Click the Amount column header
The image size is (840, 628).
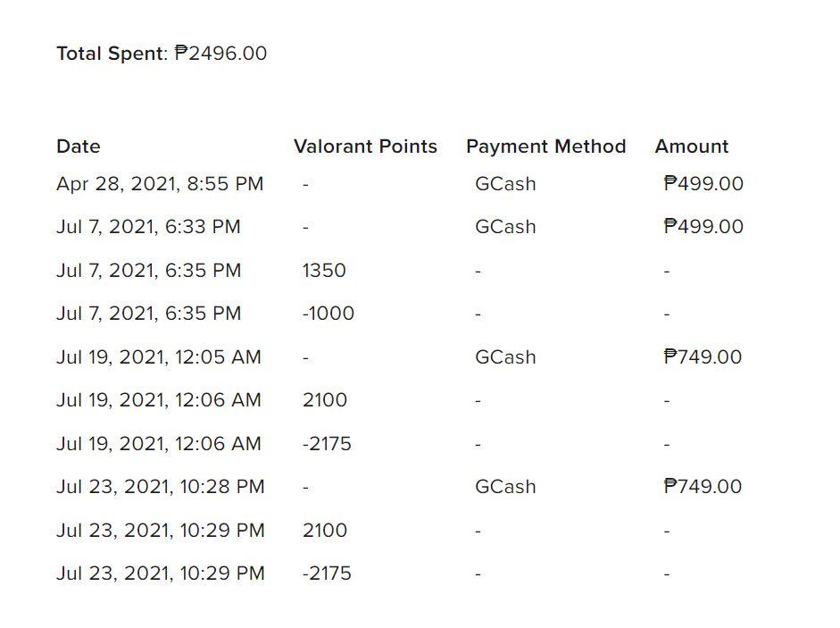point(691,147)
